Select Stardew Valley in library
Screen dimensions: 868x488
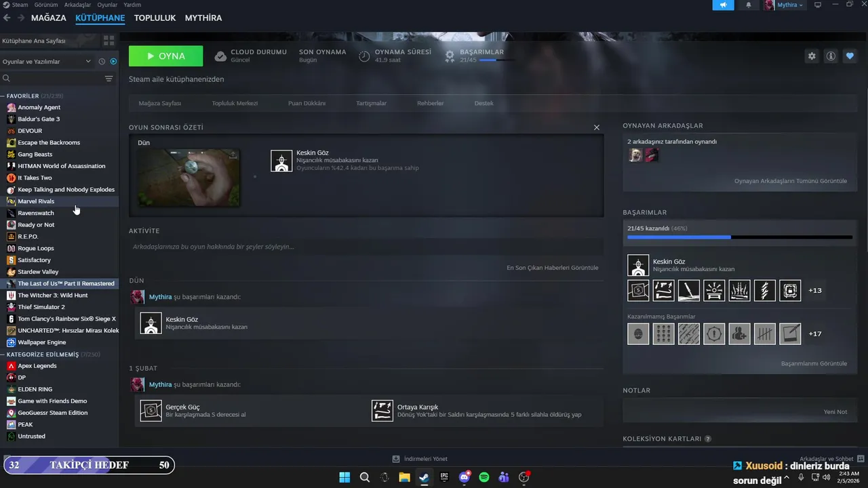pos(60,272)
